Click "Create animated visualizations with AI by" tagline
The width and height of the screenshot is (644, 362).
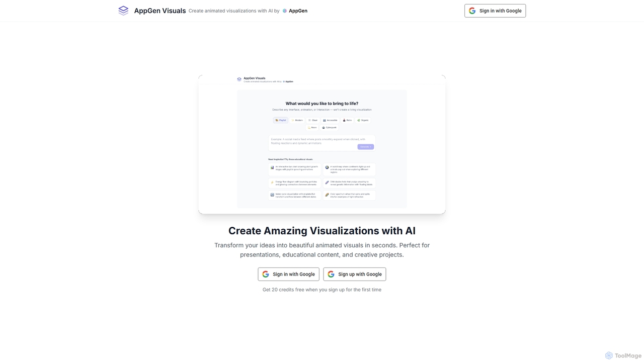[234, 11]
